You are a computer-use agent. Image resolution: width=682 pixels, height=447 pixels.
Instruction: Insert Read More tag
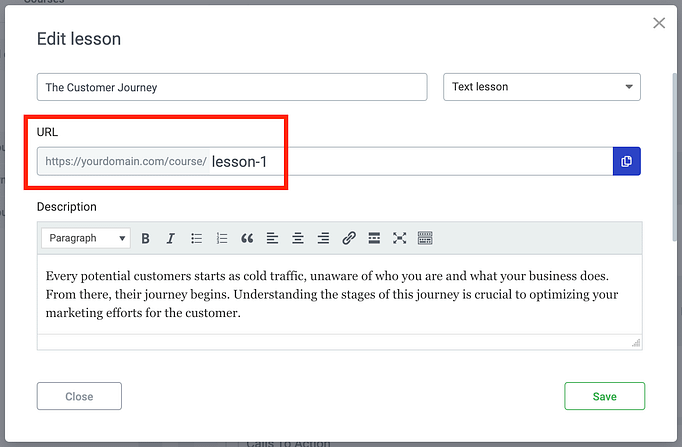(x=374, y=238)
